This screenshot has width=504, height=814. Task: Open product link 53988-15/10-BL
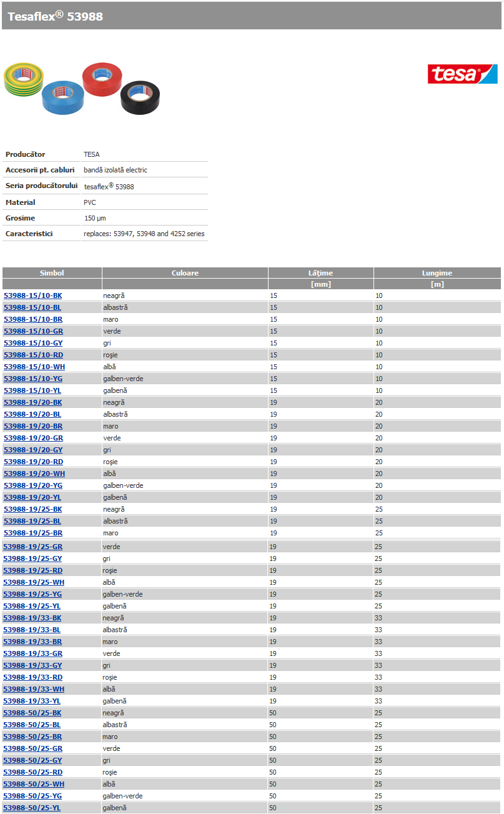[x=32, y=307]
